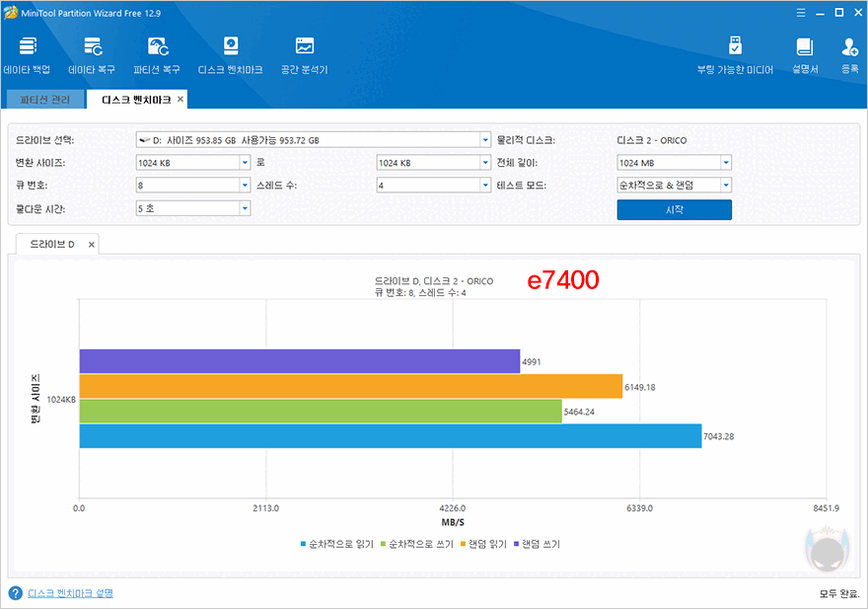This screenshot has height=609, width=868.
Task: Click the 물리적 디스크 value 디스크 2 - ORICO
Action: click(x=652, y=140)
